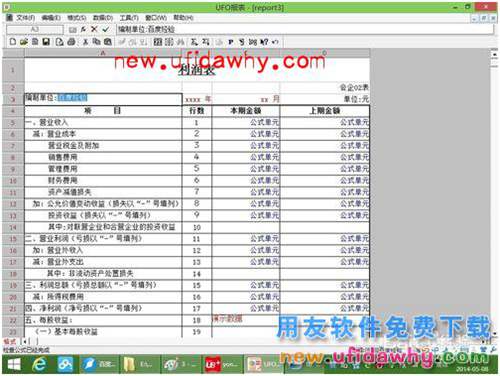Screen dimensions: 500x376
Task: Open the 格式(S) menu
Action: click(x=77, y=18)
